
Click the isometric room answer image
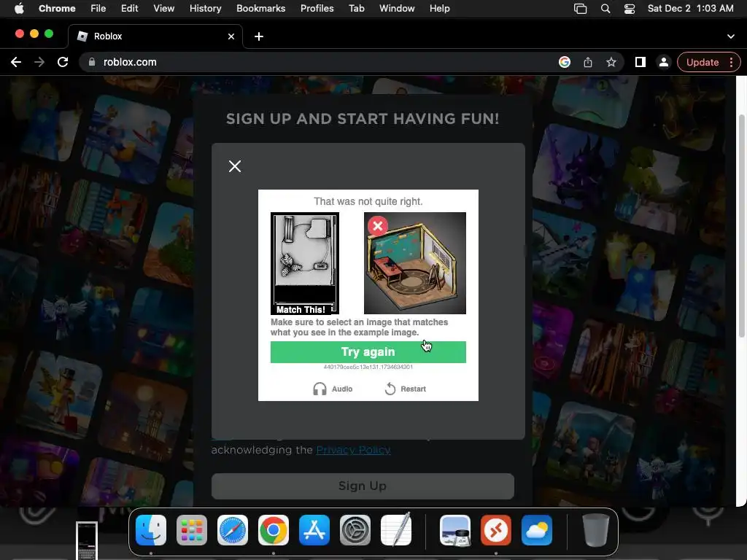[415, 263]
